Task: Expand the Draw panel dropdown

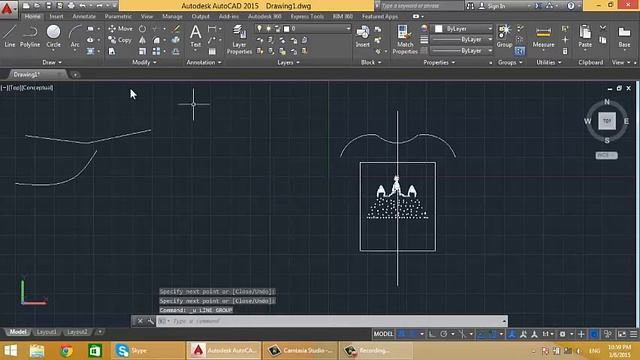Action: point(52,62)
